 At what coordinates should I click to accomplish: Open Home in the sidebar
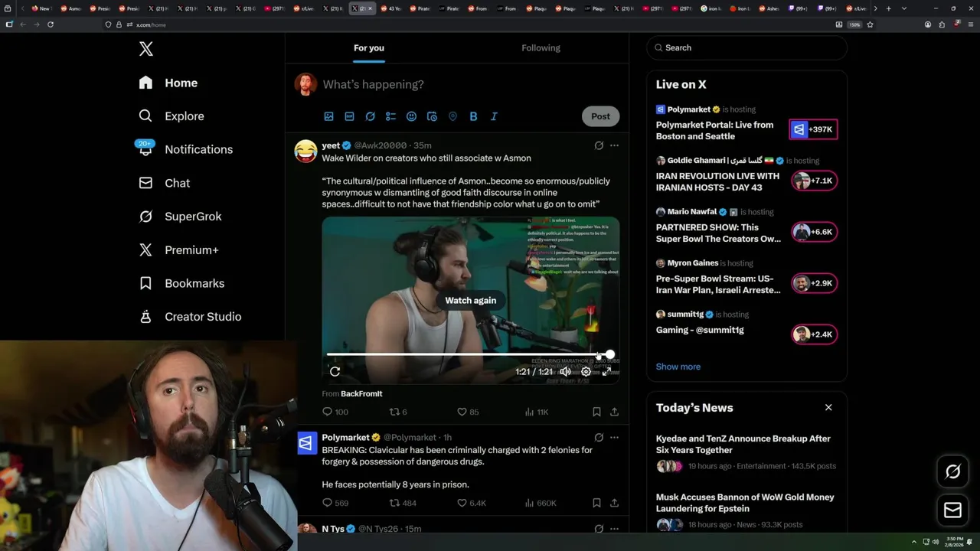coord(168,83)
